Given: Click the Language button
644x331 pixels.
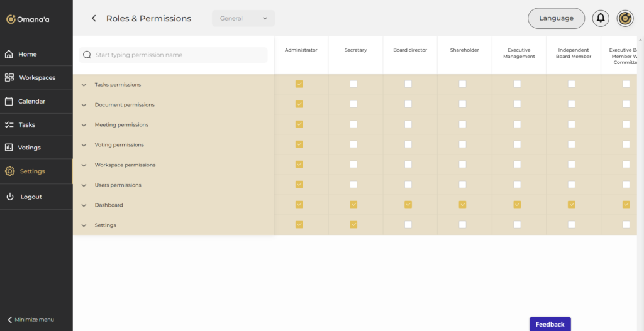Looking at the screenshot, I should tap(556, 18).
